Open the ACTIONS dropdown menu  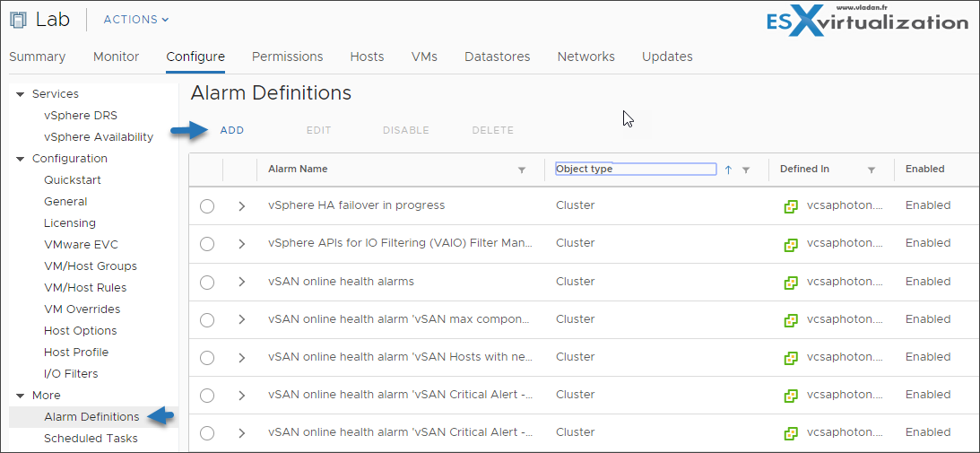136,20
